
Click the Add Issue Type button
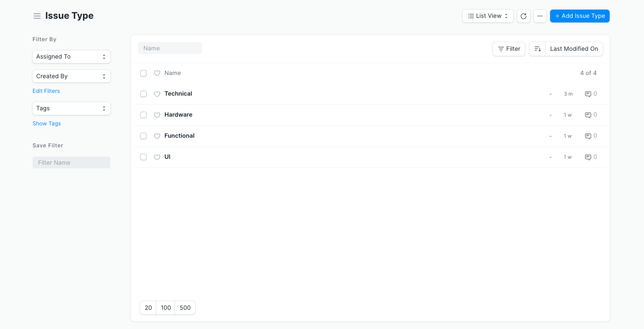579,16
